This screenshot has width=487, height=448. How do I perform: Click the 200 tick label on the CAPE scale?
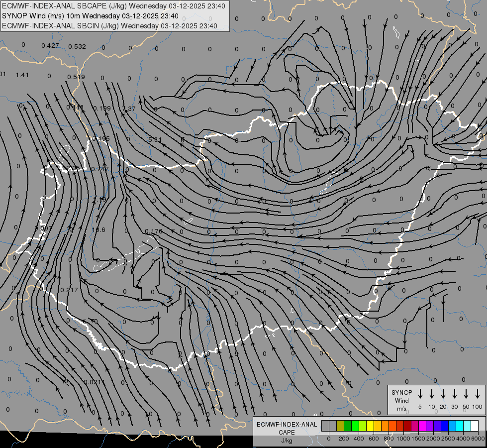(344, 439)
